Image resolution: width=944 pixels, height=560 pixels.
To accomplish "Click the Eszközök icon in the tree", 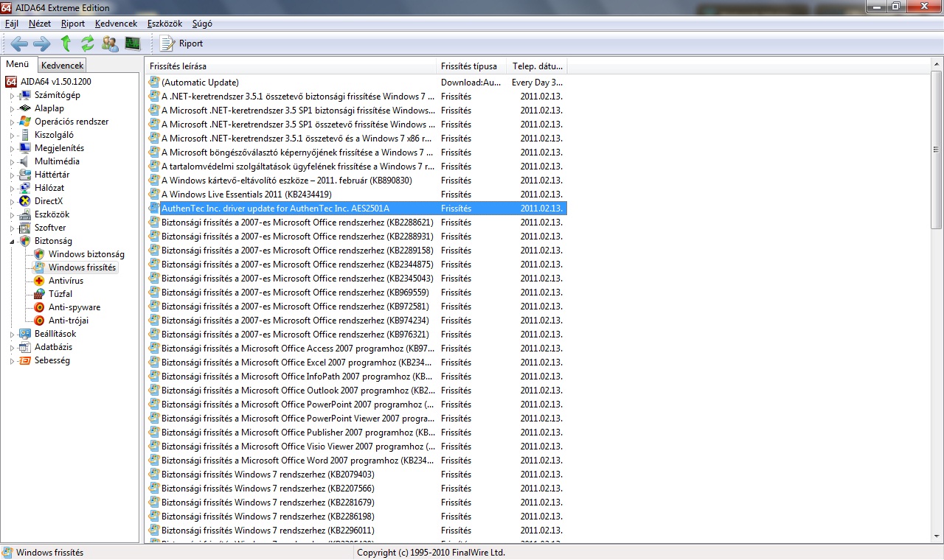I will 25,214.
